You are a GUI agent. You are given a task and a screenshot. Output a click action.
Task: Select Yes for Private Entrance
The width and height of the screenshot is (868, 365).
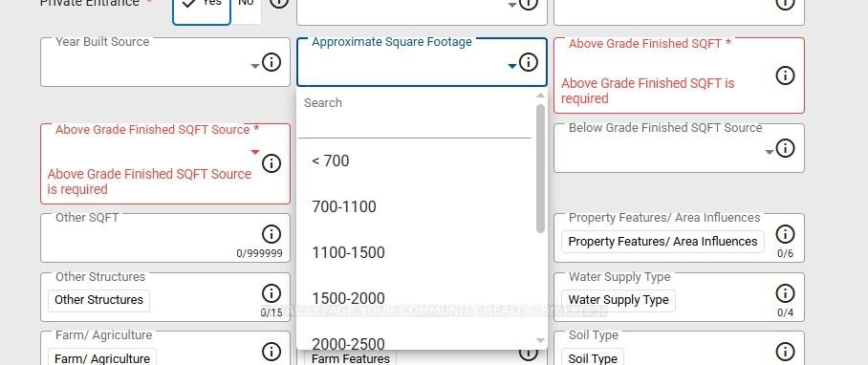[x=202, y=9]
